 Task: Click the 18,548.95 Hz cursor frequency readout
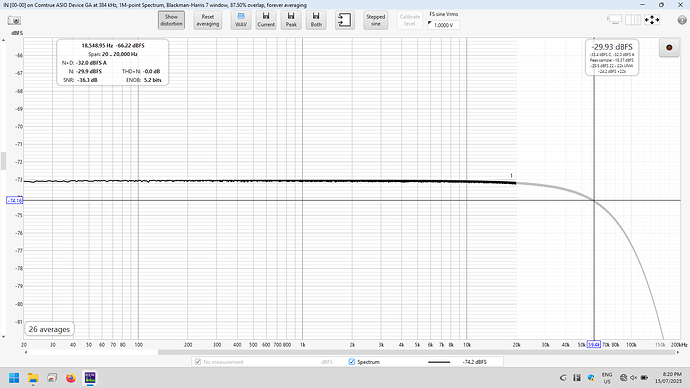pyautogui.click(x=97, y=45)
